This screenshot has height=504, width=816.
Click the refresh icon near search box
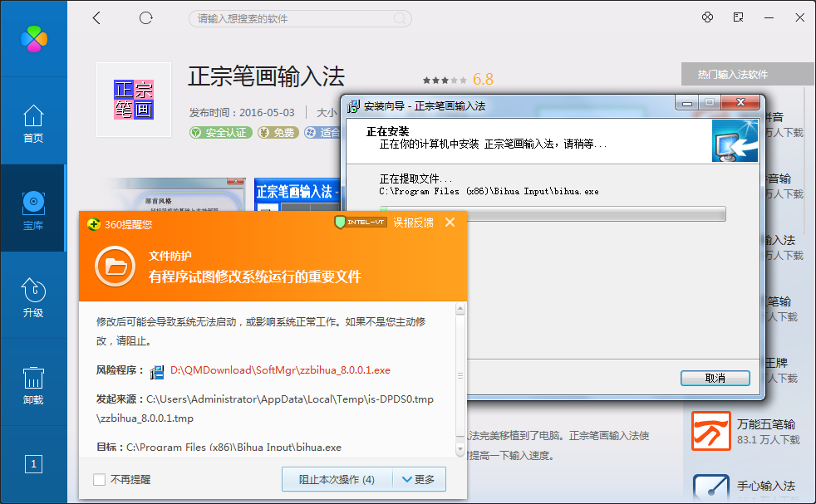146,17
